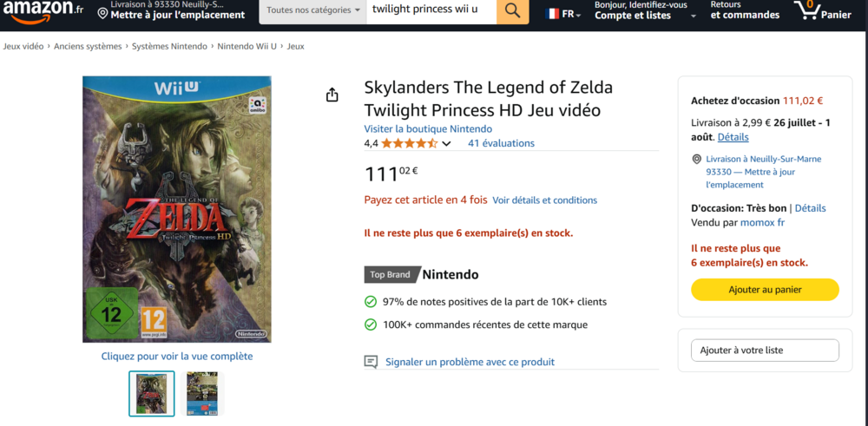The width and height of the screenshot is (868, 426).
Task: Open the 41 évaluations link
Action: coord(501,143)
